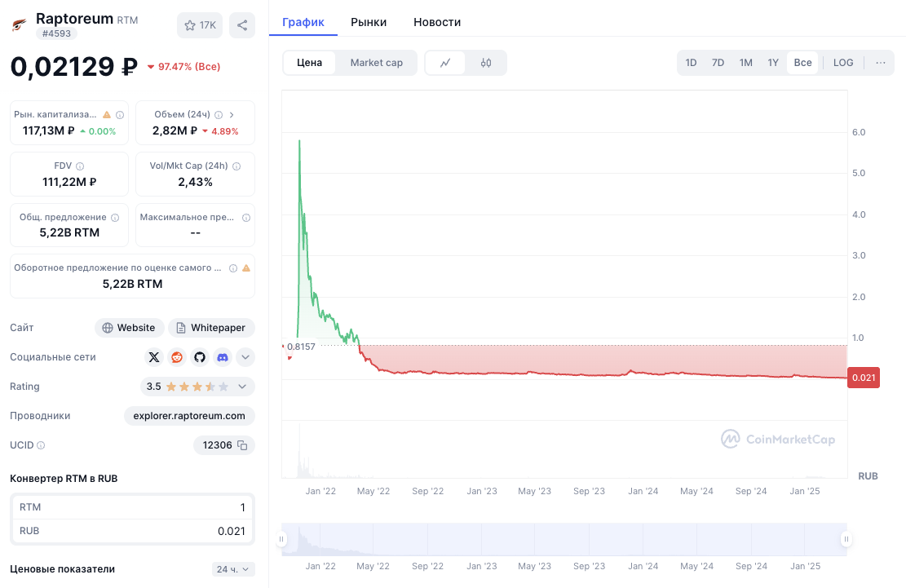Open Reddit social link
Screen dimensions: 906x588
(177, 357)
